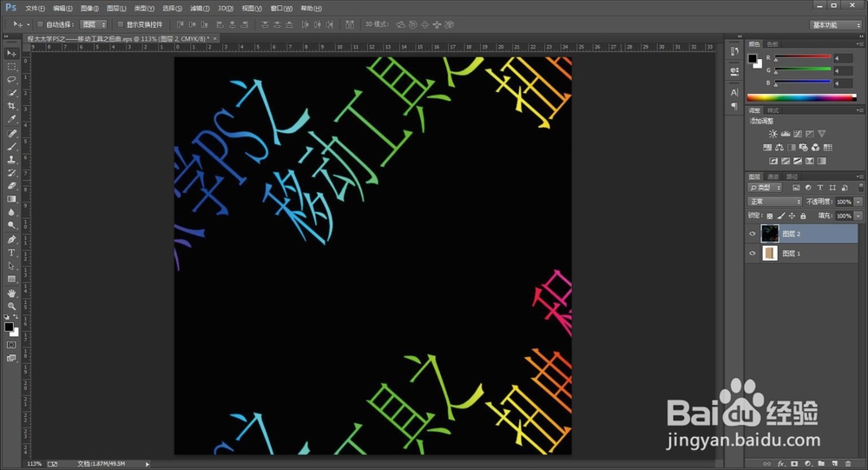Select the Eraser tool
Screen dimensions: 868x470
[11, 186]
